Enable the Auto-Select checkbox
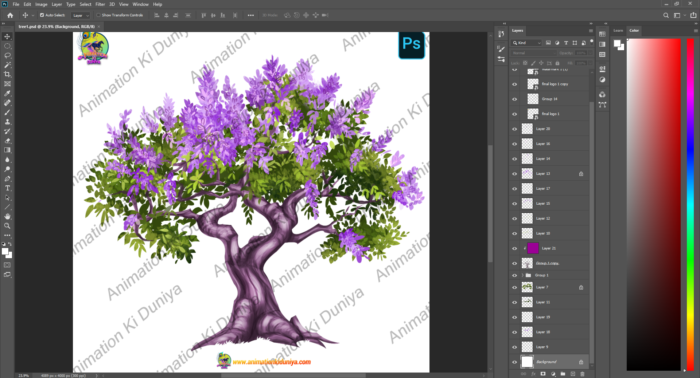 tap(42, 15)
